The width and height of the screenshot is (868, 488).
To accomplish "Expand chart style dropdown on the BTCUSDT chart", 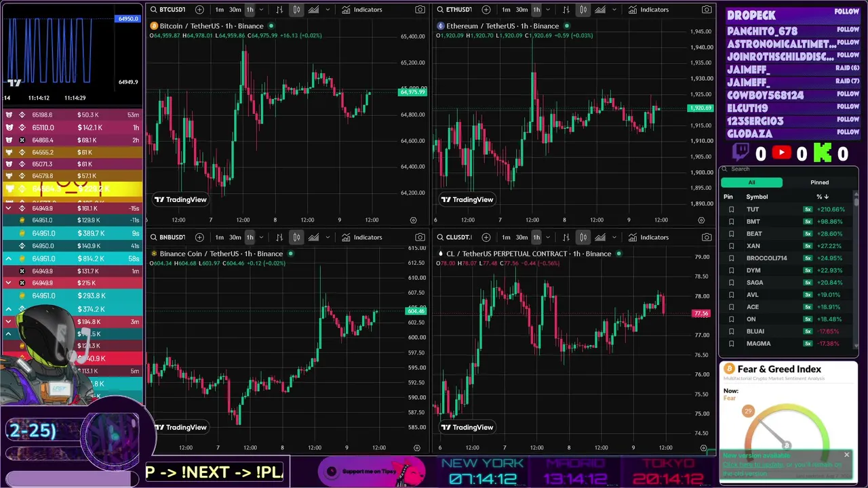I will [x=328, y=9].
